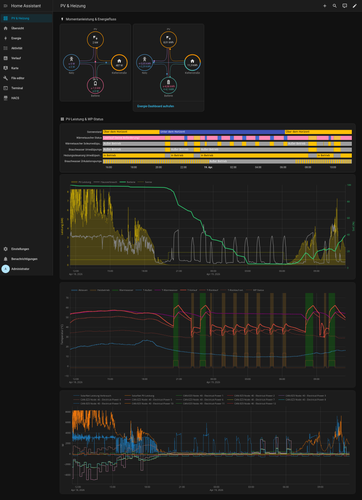Launch Terminal from the sidebar

tap(26, 88)
